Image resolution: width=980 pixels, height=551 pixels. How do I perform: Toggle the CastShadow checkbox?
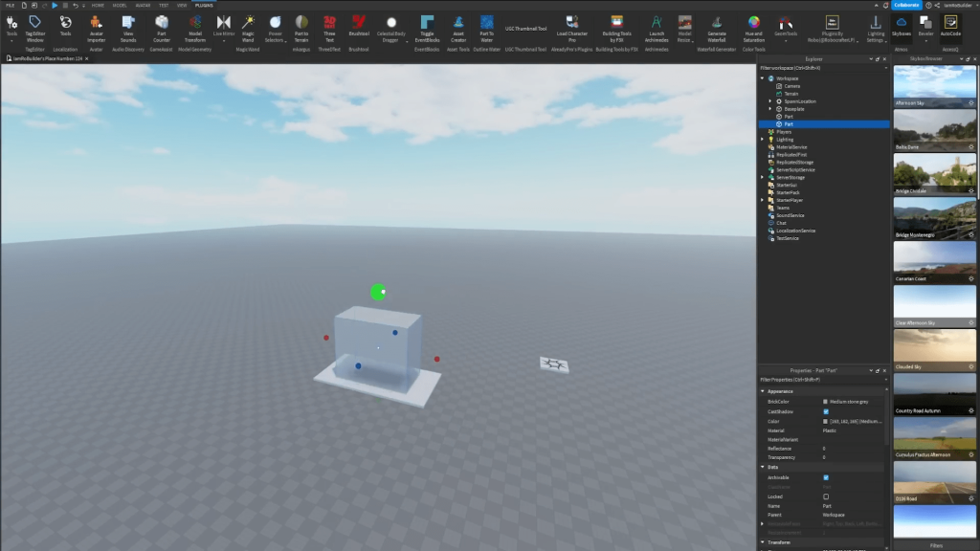(826, 411)
